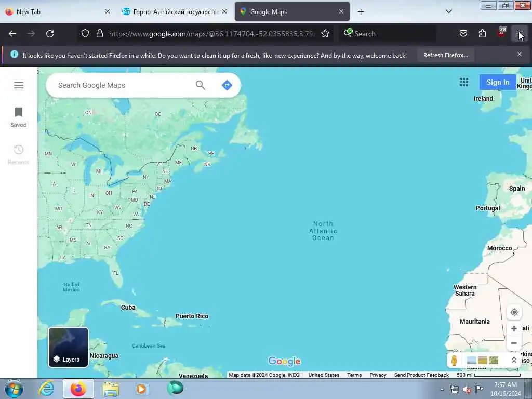Close the Горно-Алтайский tab
Viewport: 532px width, 399px height.
click(x=224, y=11)
